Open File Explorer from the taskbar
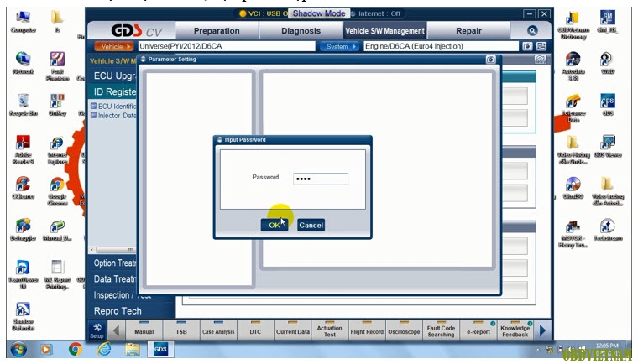This screenshot has height=364, width=638. [x=133, y=349]
